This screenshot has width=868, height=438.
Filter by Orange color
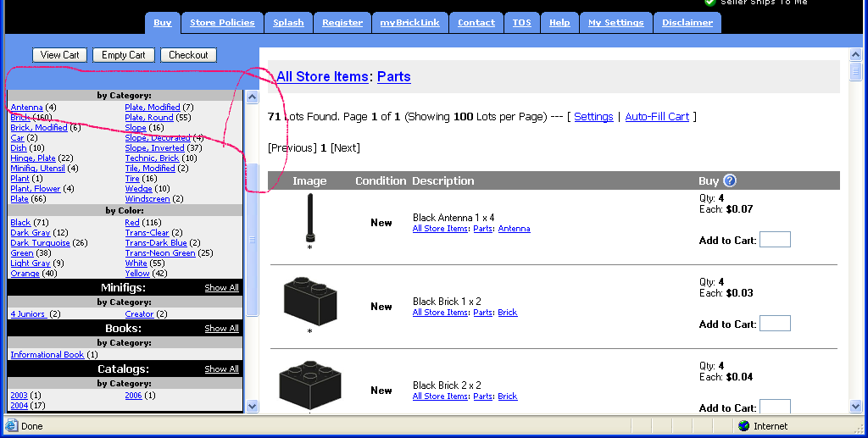coord(25,273)
